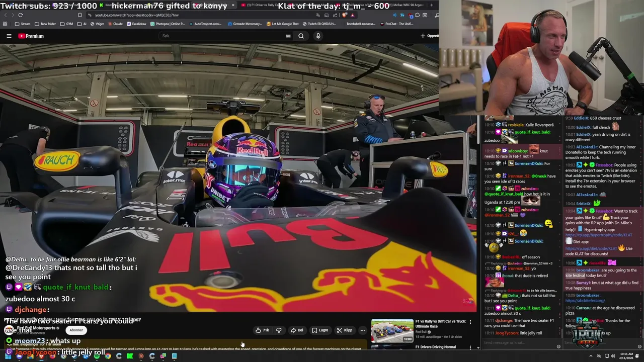Start voice search with microphone icon
Screen dimensions: 644x362
[x=318, y=36]
